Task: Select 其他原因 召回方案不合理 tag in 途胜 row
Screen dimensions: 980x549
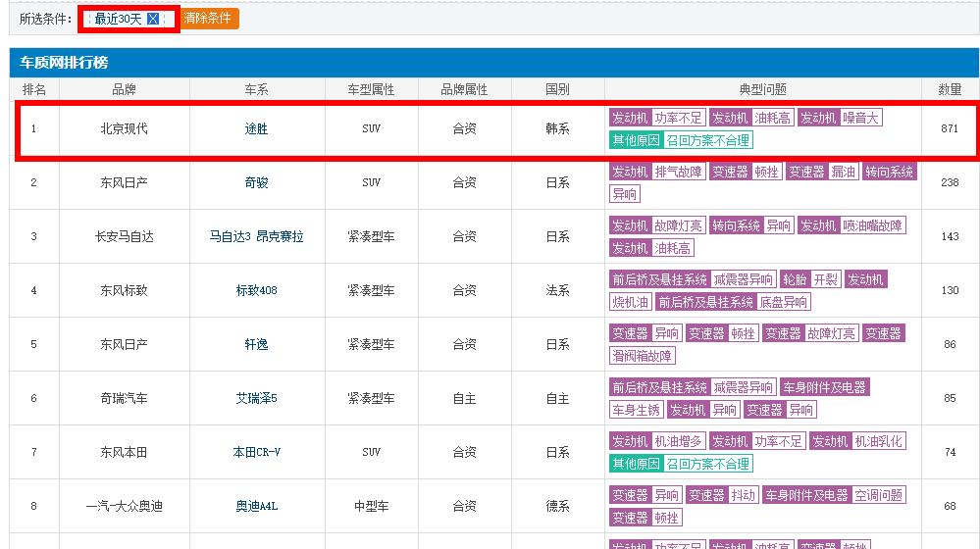Action: click(681, 140)
